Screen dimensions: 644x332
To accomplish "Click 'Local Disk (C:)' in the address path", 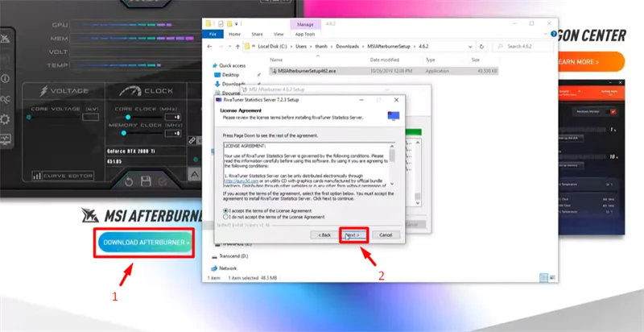I will (x=273, y=47).
